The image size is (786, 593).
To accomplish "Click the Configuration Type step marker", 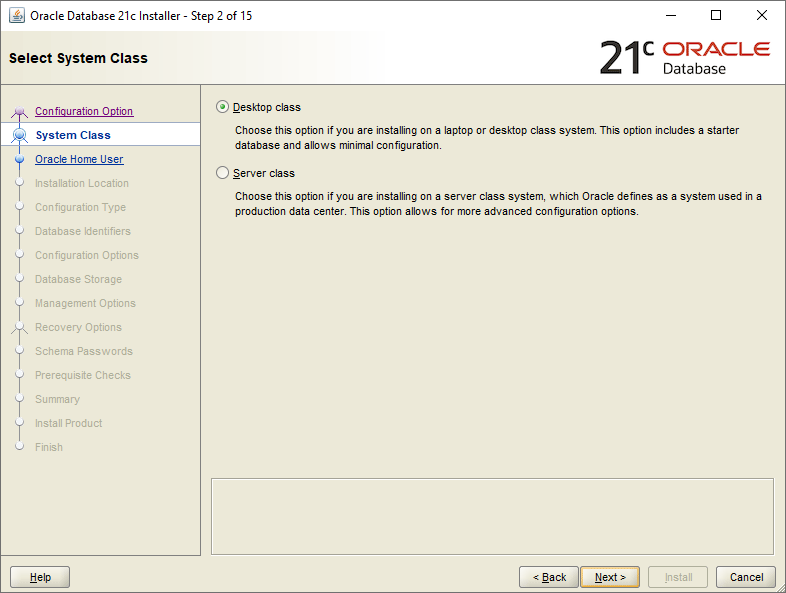I will click(20, 206).
